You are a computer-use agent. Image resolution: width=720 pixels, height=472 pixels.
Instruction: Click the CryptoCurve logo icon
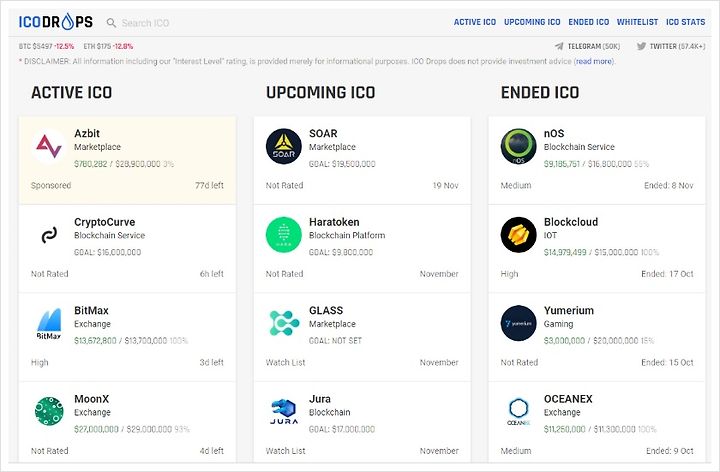[49, 235]
